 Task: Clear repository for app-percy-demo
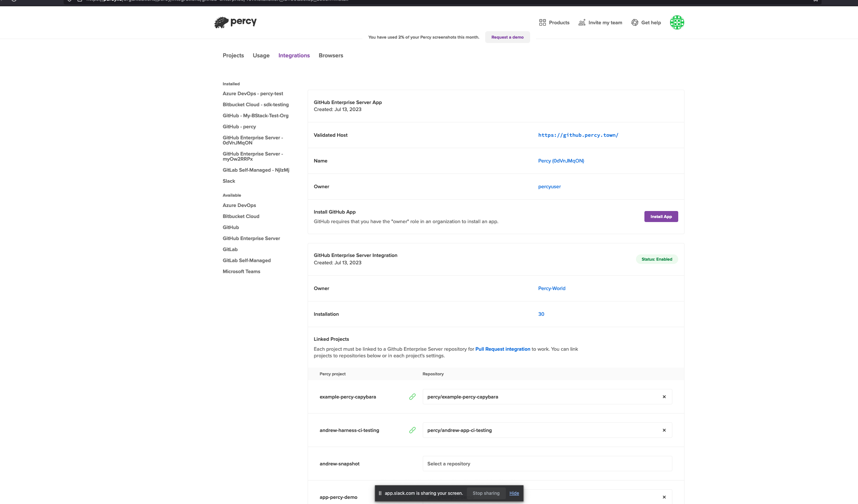coord(664,497)
